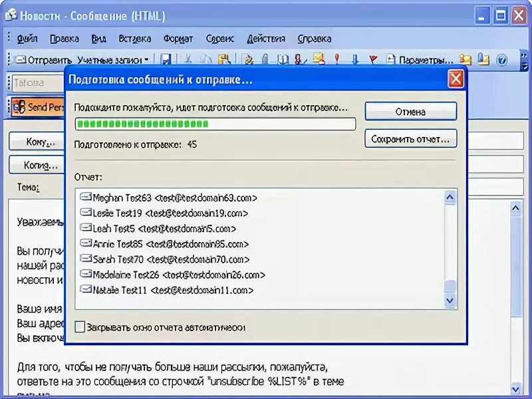
Task: Click the Кому recipients button
Action: [x=37, y=141]
